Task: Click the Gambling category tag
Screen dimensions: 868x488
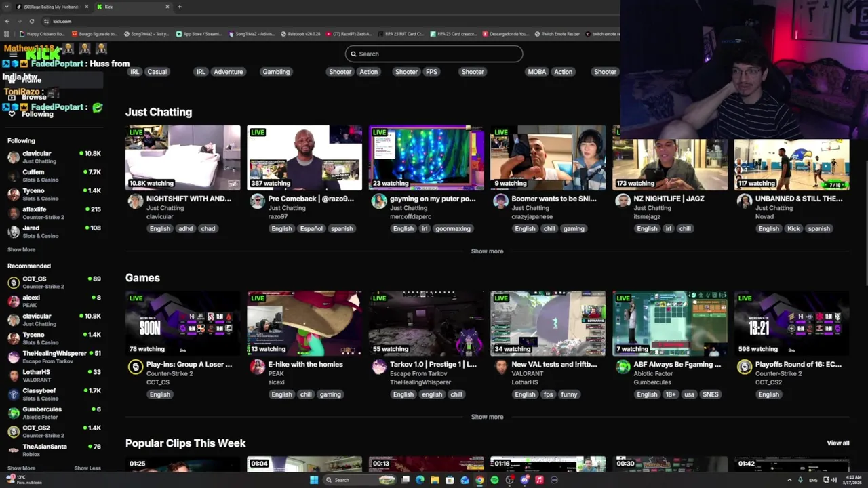Action: (276, 72)
